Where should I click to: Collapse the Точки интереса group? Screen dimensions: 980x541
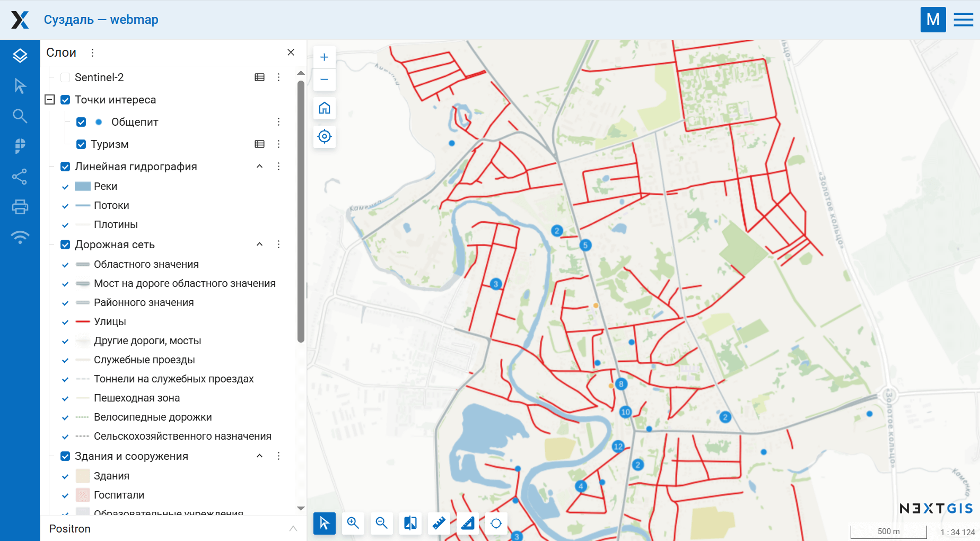pos(49,99)
